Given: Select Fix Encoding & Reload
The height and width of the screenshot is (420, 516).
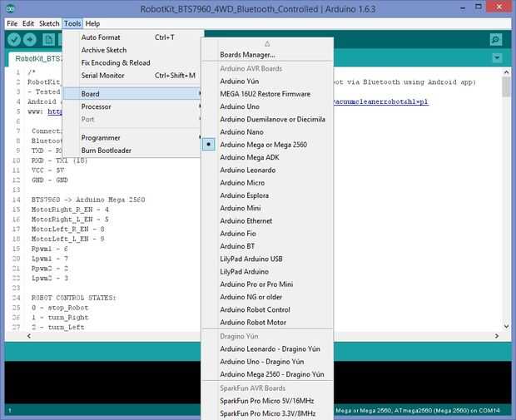Looking at the screenshot, I should point(131,62).
